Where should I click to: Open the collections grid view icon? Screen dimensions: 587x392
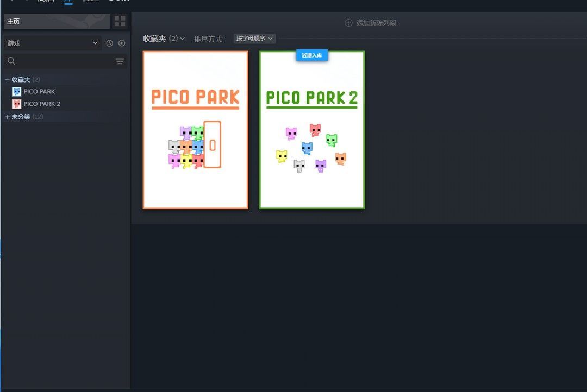pos(120,21)
